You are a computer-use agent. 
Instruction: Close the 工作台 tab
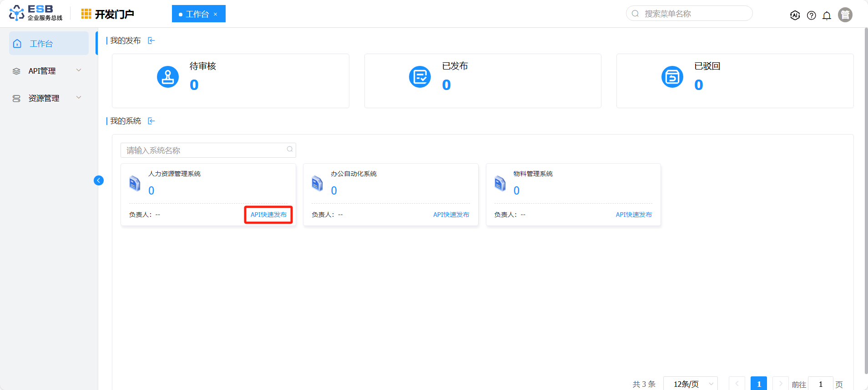pyautogui.click(x=216, y=15)
